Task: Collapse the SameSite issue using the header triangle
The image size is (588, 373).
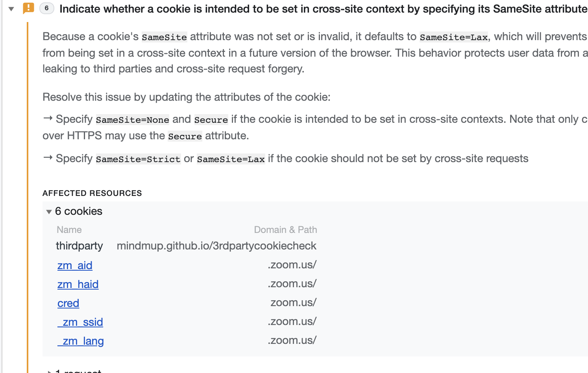Action: pyautogui.click(x=11, y=9)
